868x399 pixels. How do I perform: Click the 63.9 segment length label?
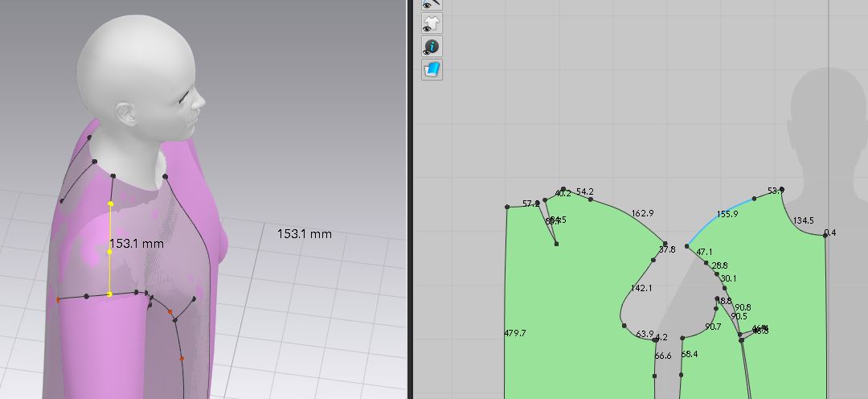click(x=645, y=334)
